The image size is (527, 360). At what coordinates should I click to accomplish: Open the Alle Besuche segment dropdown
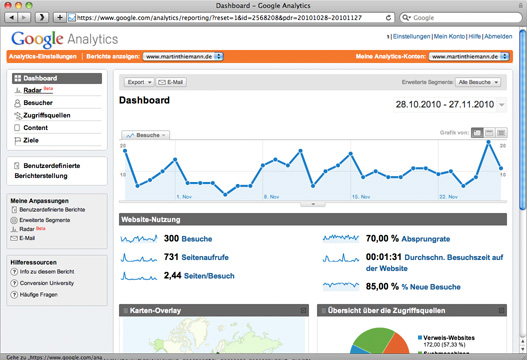[x=478, y=82]
